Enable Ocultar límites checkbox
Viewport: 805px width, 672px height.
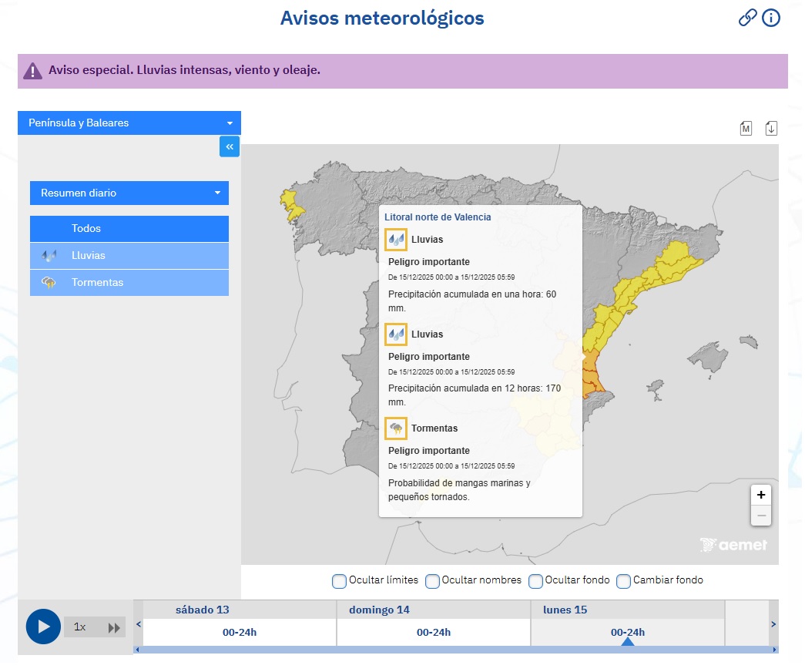coord(340,581)
